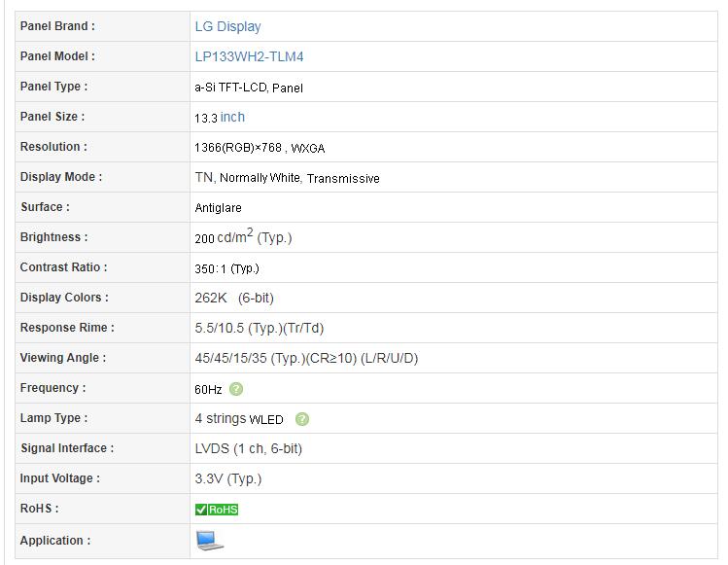Viewport: 728px width, 565px height.
Task: Click the green RoHS compliance badge
Action: tap(217, 510)
